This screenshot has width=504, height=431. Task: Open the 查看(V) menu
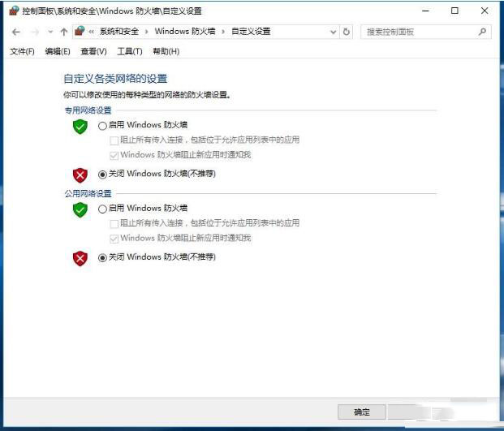pyautogui.click(x=93, y=51)
